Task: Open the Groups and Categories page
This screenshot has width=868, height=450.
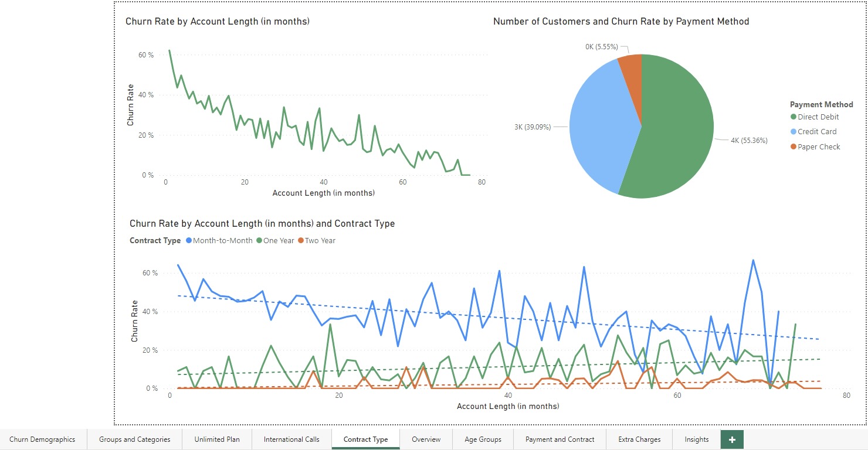Action: pos(134,439)
